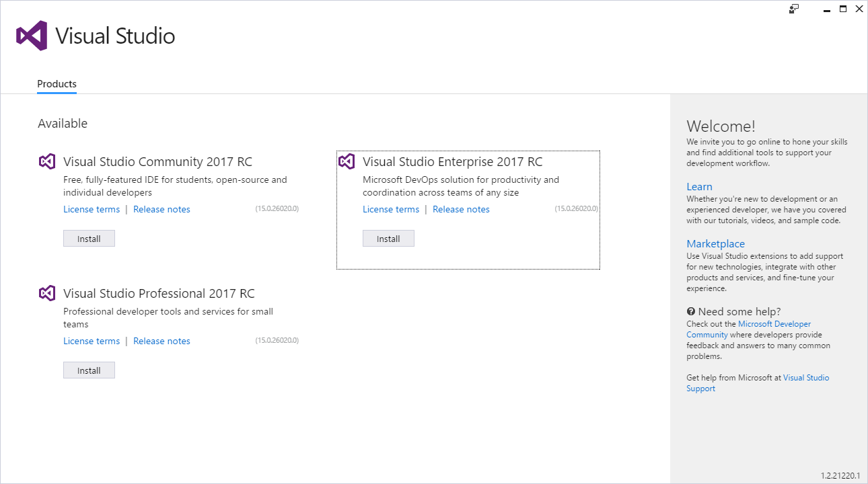This screenshot has height=484, width=868.
Task: Click the Visual Studio Enterprise 2017 RC icon
Action: (346, 161)
